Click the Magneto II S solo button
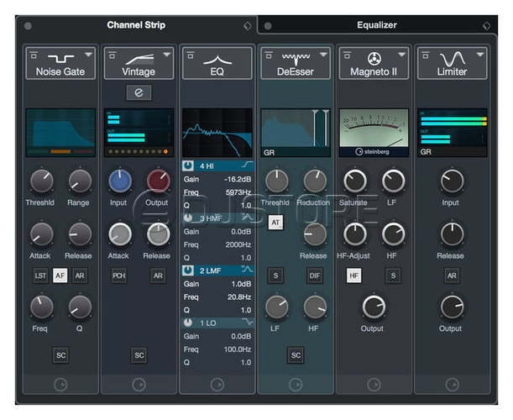The image size is (513, 420). pos(393,276)
